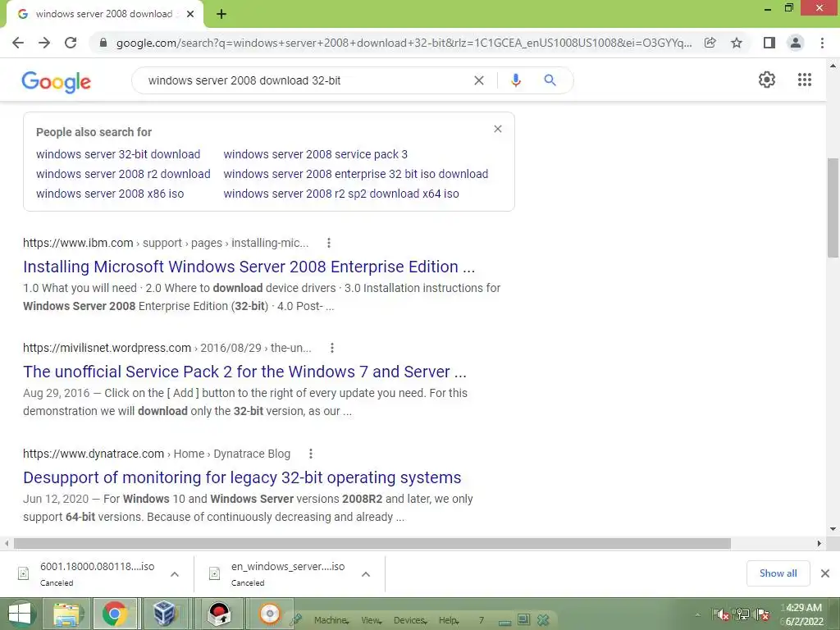The image size is (840, 630).
Task: Select the 'windows server 2008 download' tab
Action: coord(104,15)
